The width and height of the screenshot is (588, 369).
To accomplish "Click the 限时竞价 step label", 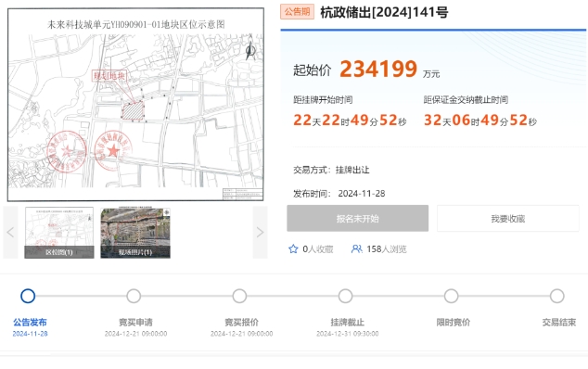I will pyautogui.click(x=453, y=322).
